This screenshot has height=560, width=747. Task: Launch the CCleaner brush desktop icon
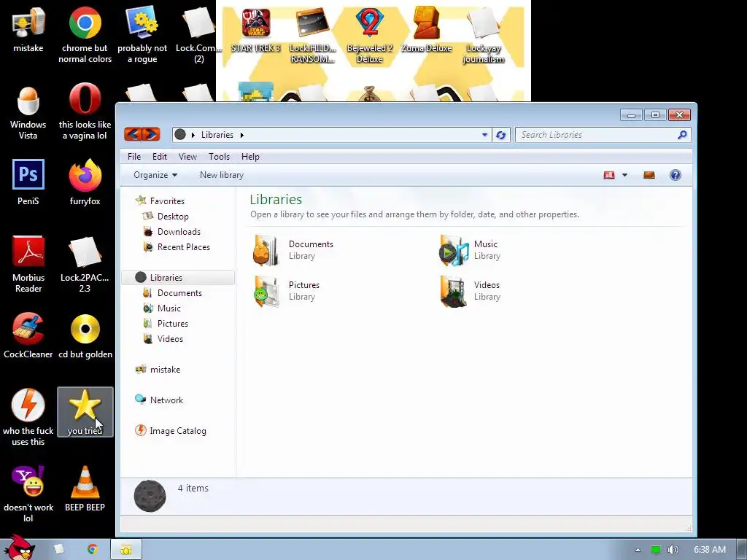28,335
